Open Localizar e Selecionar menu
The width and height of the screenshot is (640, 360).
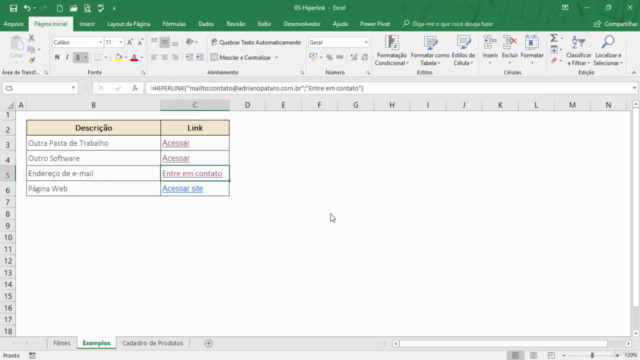point(608,51)
